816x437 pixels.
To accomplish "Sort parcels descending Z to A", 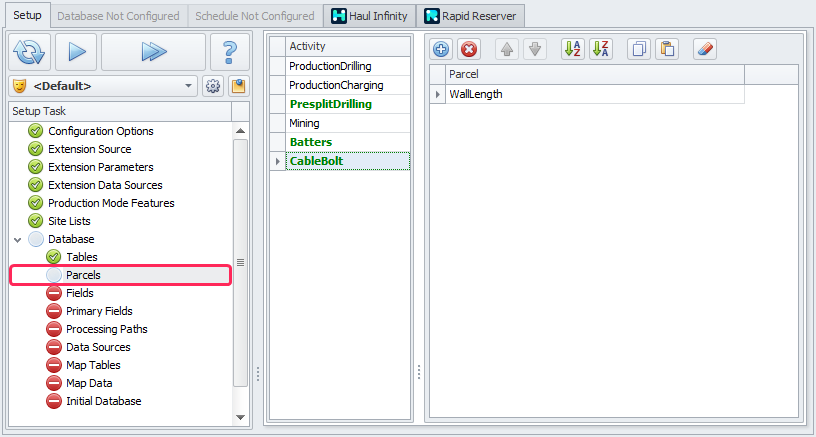I will (x=601, y=50).
